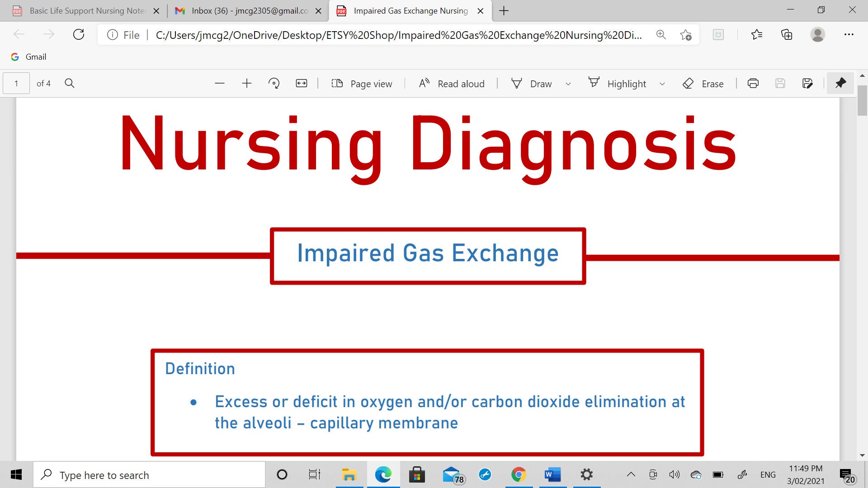Print the Impaired Gas Exchange PDF
868x488 pixels.
click(x=753, y=83)
